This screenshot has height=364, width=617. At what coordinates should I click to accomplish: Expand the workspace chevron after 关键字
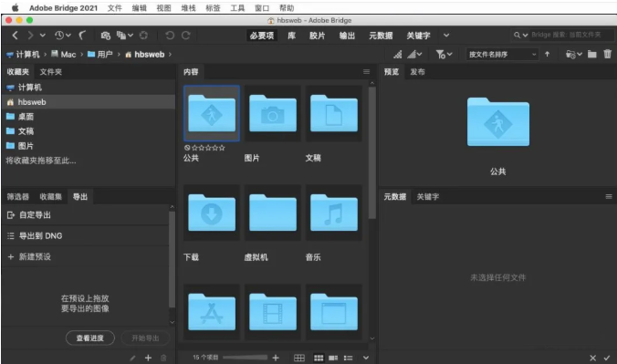click(x=446, y=36)
